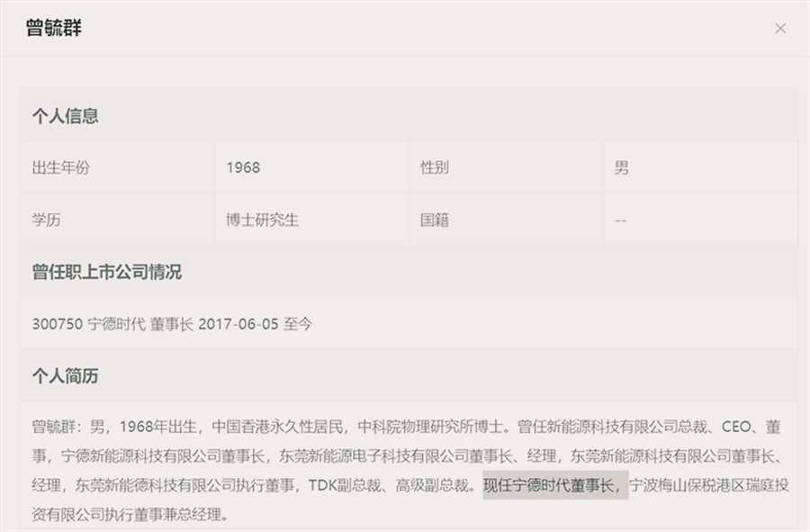Viewport: 810px width, 532px height.
Task: Click the text 宁波梅山保税港区瑞庭投 in resume
Action: (x=709, y=485)
